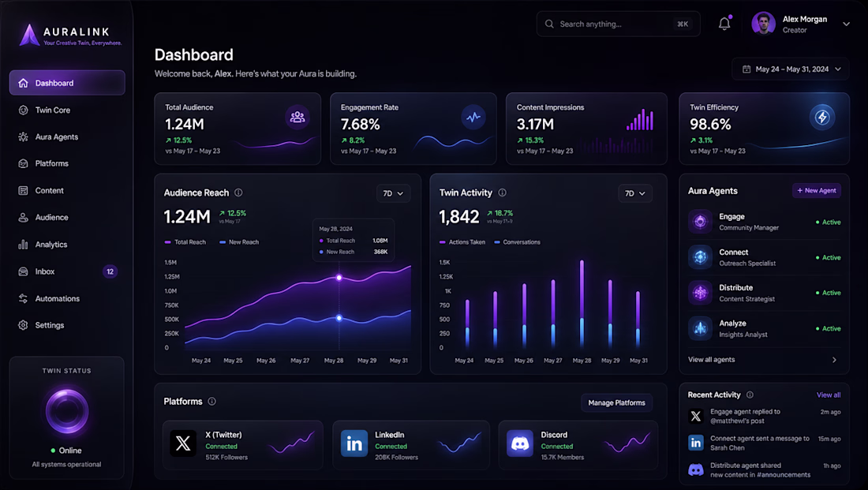The image size is (868, 490).
Task: Toggle the Total Reach legend series
Action: tap(185, 242)
